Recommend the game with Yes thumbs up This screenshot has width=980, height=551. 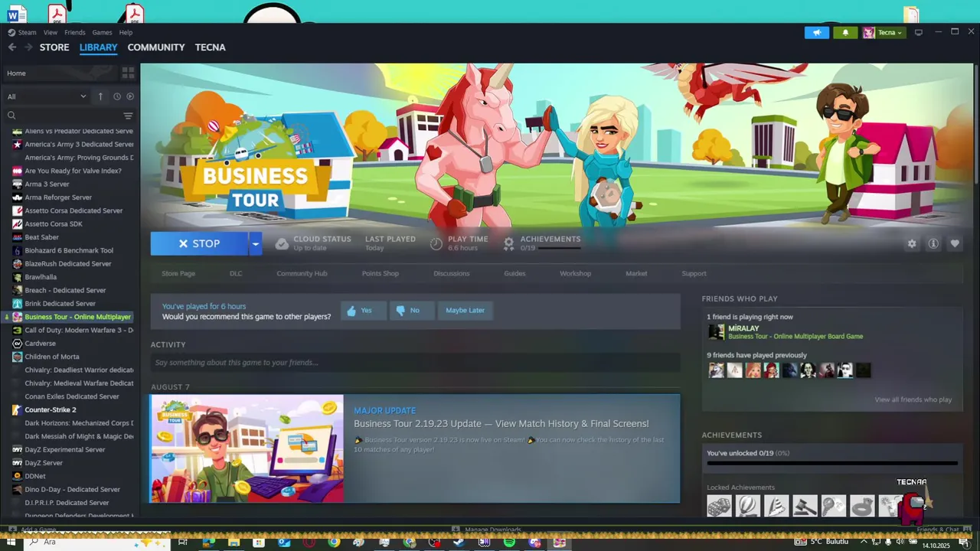363,311
